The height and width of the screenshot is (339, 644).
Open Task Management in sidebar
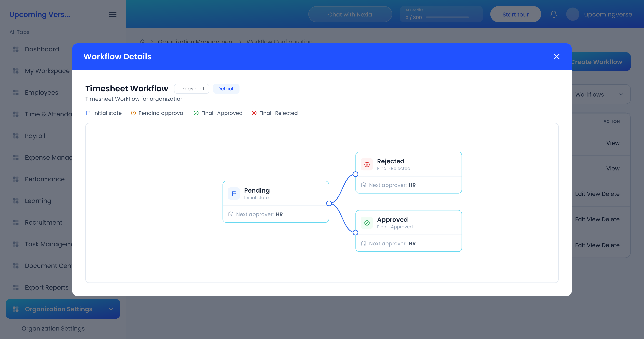pos(49,244)
